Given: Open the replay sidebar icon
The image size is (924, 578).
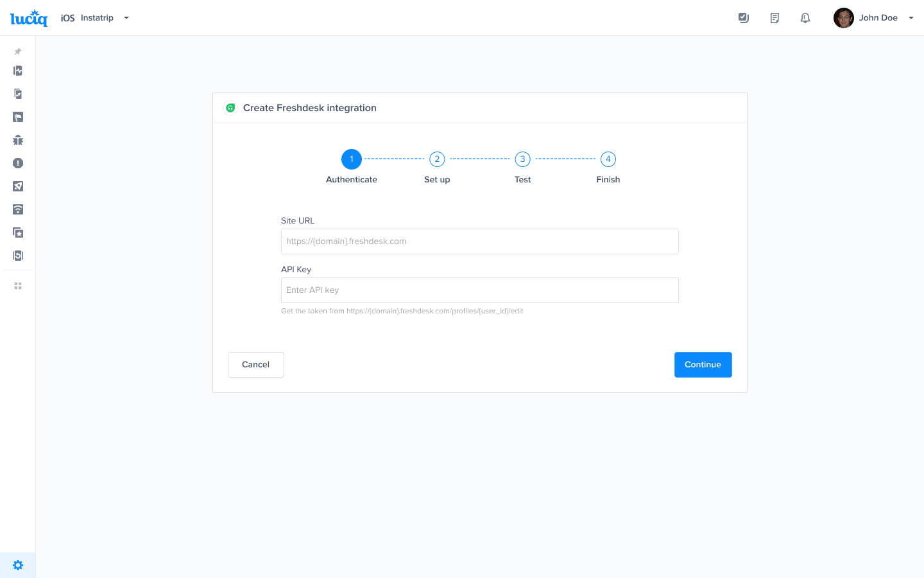Looking at the screenshot, I should 18,256.
